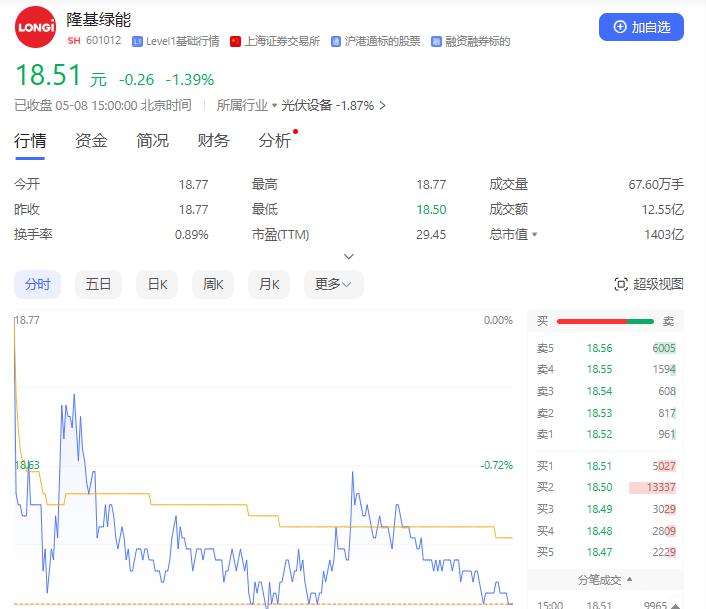Image resolution: width=706 pixels, height=609 pixels.
Task: Switch to the 资金 tab
Action: click(x=91, y=140)
